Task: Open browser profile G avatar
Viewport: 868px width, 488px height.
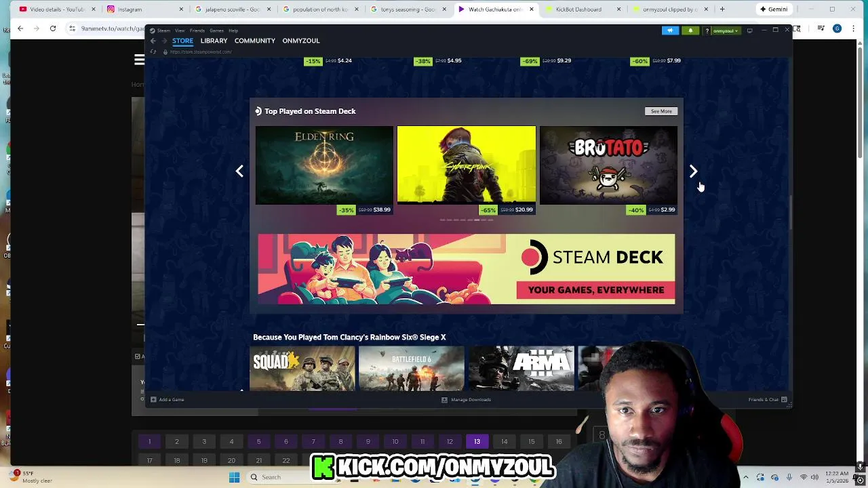Action: point(837,28)
